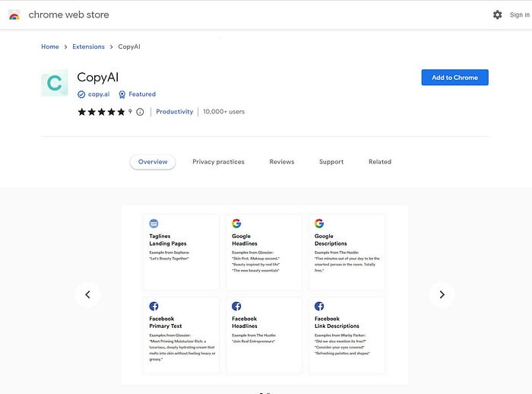This screenshot has width=532, height=394.
Task: Click the Taglines Landing Pages browser icon
Action: tap(154, 224)
